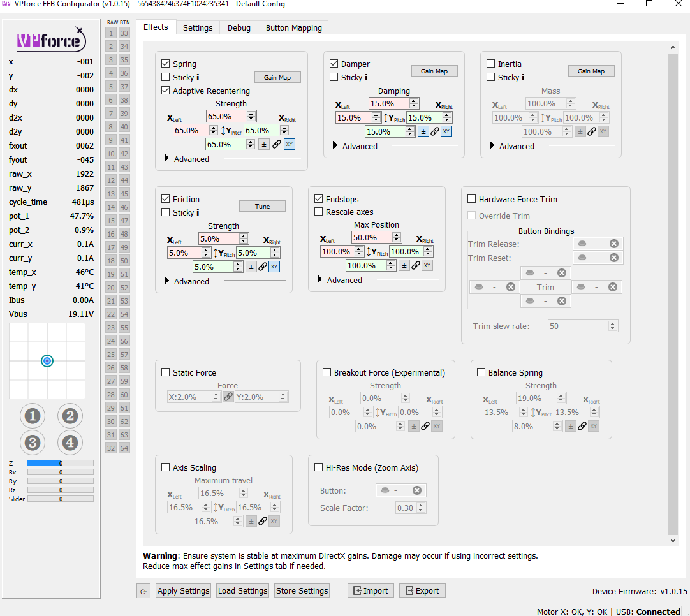The height and width of the screenshot is (616, 690).
Task: Toggle the Damper checkbox
Action: (334, 64)
